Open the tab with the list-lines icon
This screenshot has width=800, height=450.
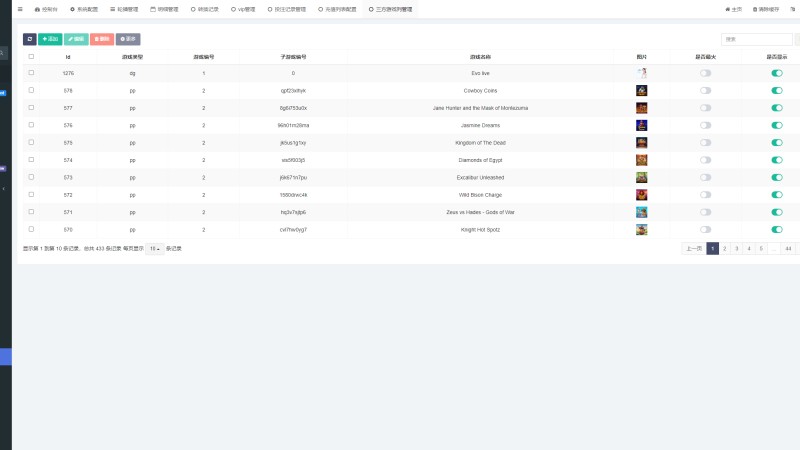click(x=124, y=9)
